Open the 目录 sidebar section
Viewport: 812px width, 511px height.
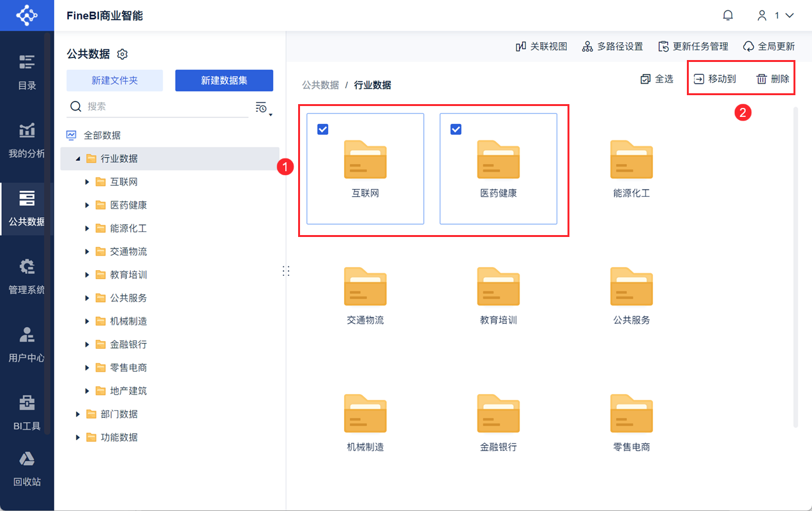(27, 72)
